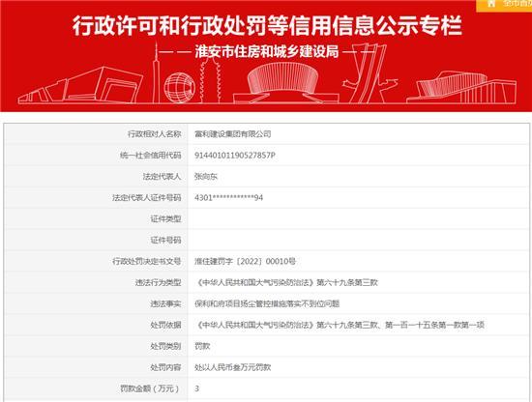The height and width of the screenshot is (402, 532).
Task: Click the banner title 行政许可和行政处罚等信用信息公示专栏
Action: pos(267,26)
